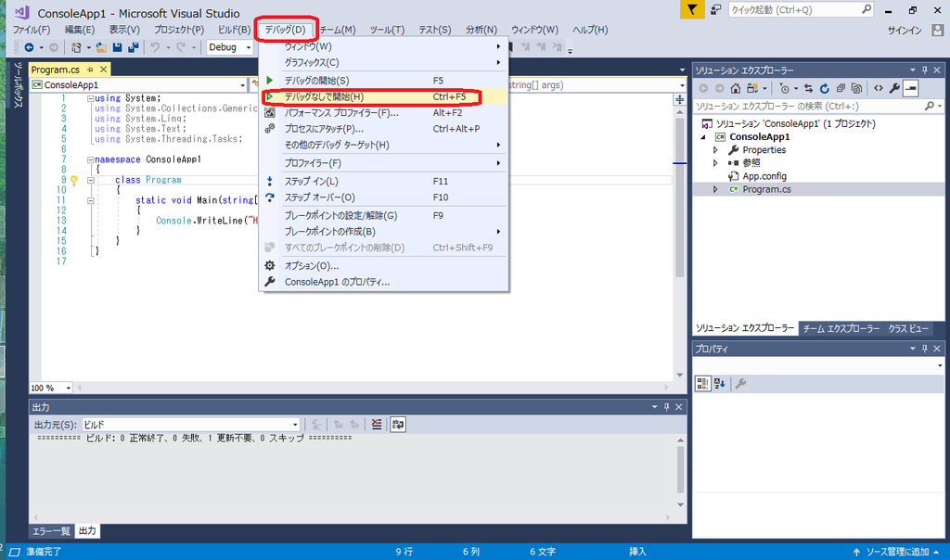
Task: Click the Collapse All icon in Solution Explorer
Action: (x=841, y=88)
